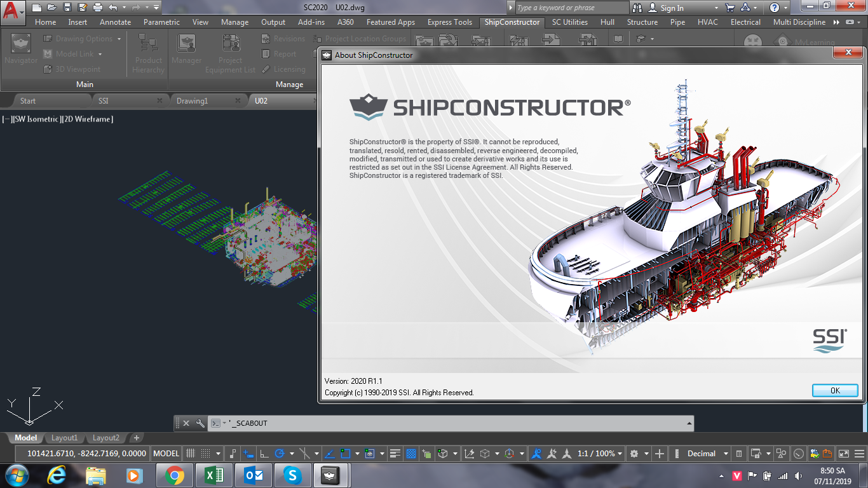Click the Windows Start orb
868x488 pixels.
(x=17, y=475)
